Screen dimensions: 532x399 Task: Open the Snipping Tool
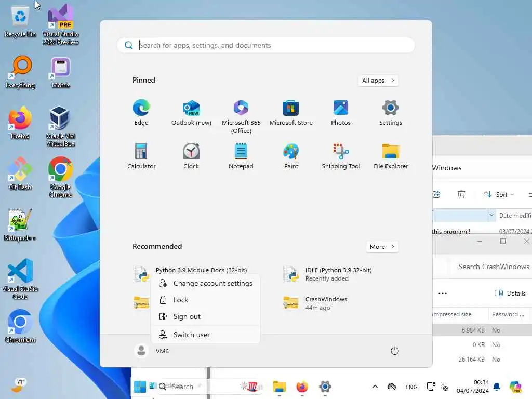[341, 156]
